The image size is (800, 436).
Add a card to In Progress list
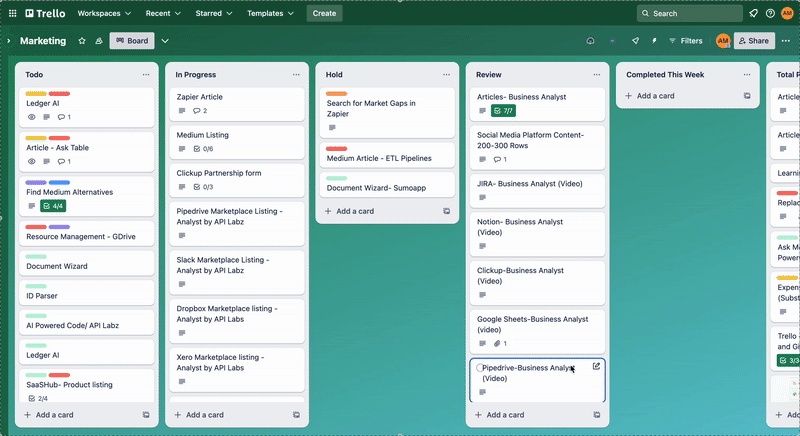(199, 415)
